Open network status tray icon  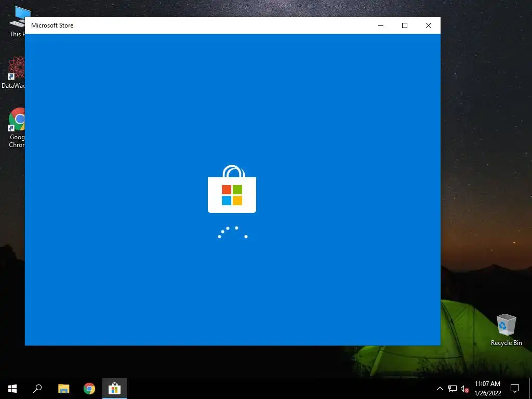pyautogui.click(x=453, y=389)
